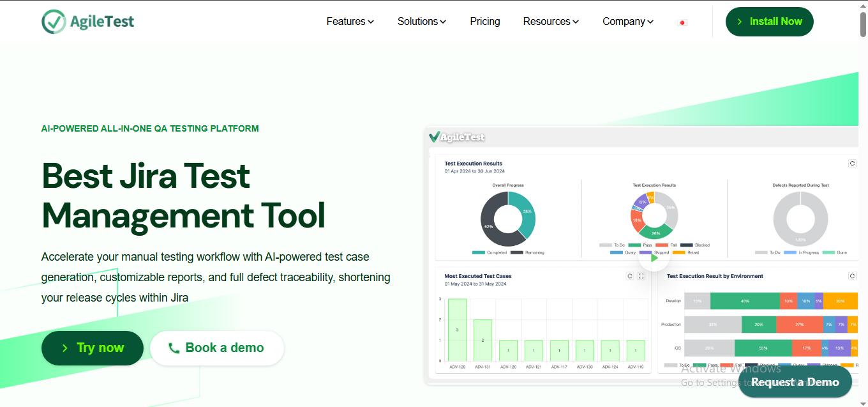
Task: Expand the Solutions dropdown
Action: pos(421,21)
